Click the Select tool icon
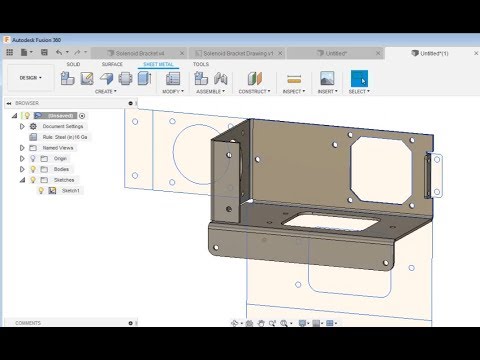480x360 pixels. tap(359, 79)
